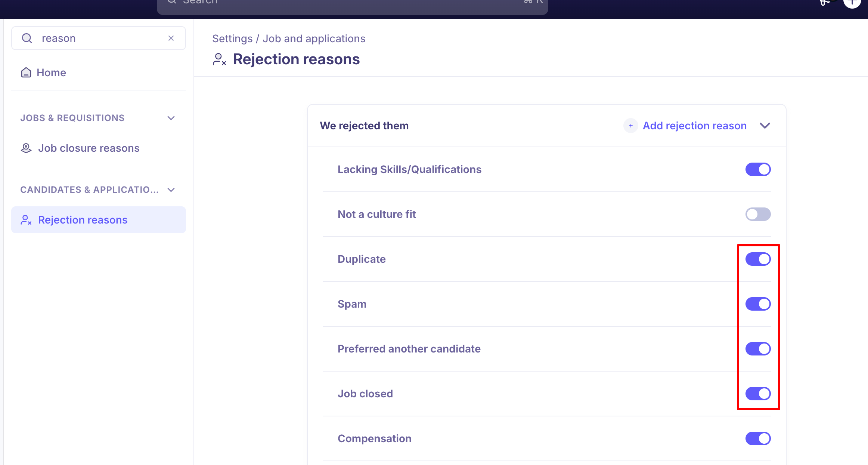Click the "Spam" reason name
The height and width of the screenshot is (465, 868).
click(x=352, y=304)
